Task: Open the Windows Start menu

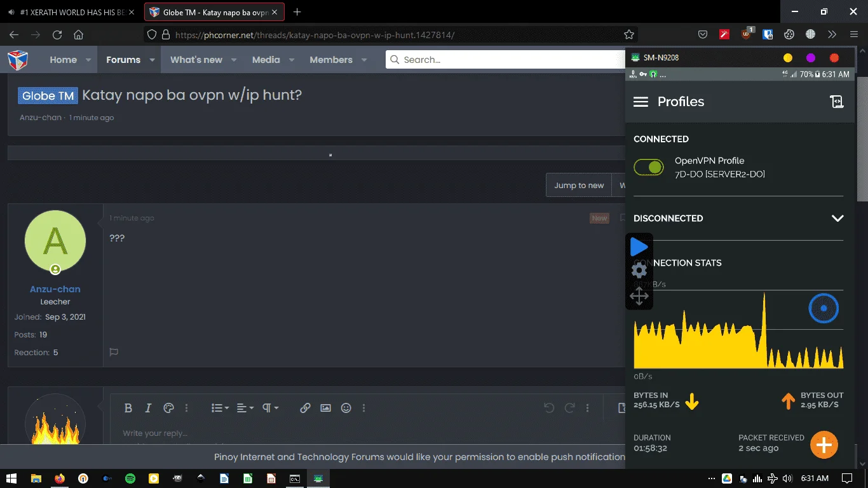Action: click(12, 478)
